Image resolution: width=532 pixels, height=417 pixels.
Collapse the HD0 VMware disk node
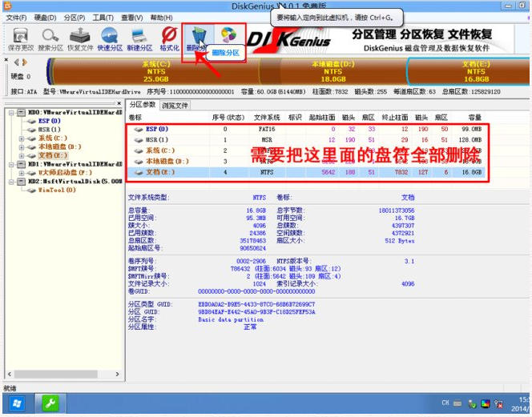click(11, 113)
